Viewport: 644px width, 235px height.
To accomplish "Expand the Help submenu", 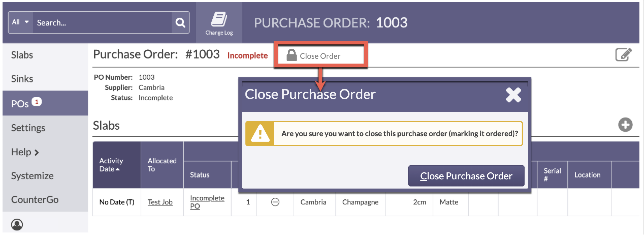I will tap(25, 152).
